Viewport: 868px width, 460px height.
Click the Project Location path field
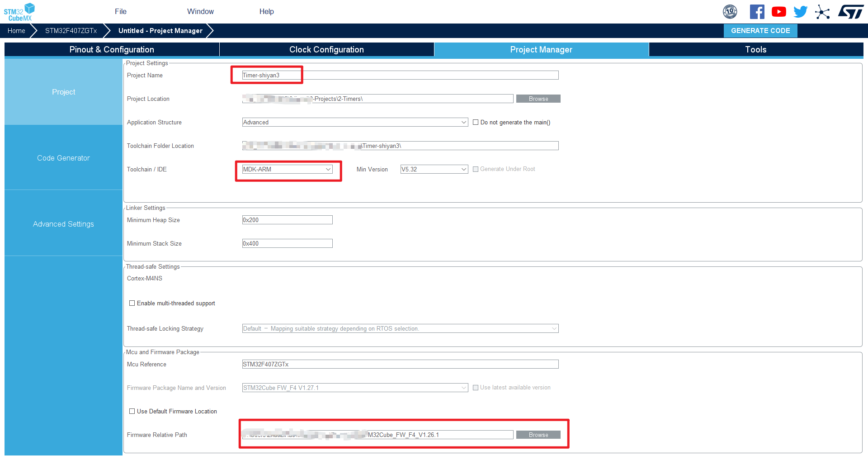click(x=377, y=99)
